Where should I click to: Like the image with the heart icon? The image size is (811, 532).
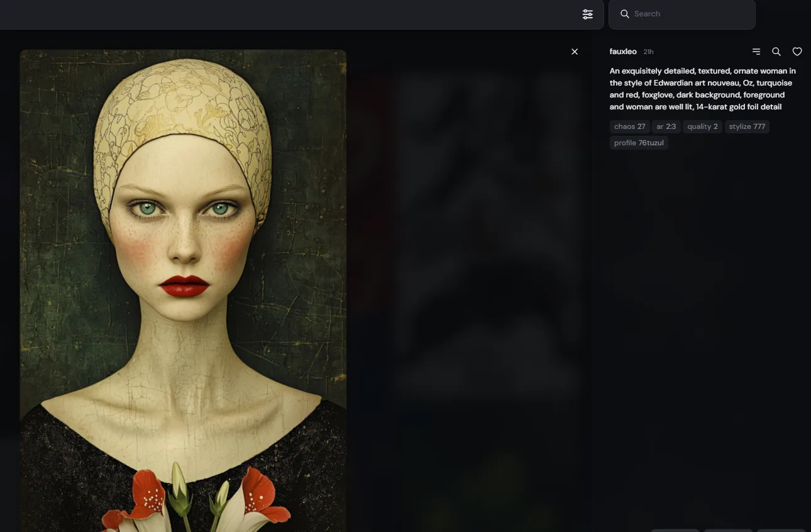pyautogui.click(x=797, y=52)
